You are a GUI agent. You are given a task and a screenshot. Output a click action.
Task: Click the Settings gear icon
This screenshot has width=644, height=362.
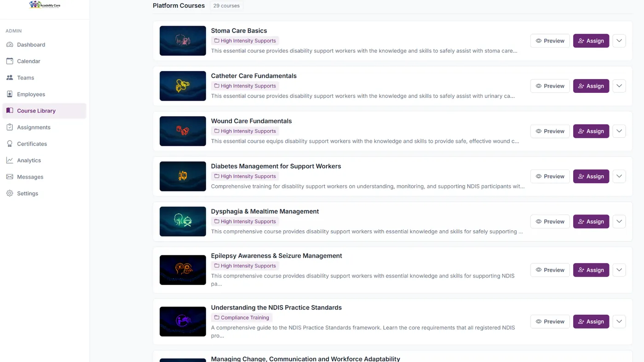pyautogui.click(x=10, y=193)
